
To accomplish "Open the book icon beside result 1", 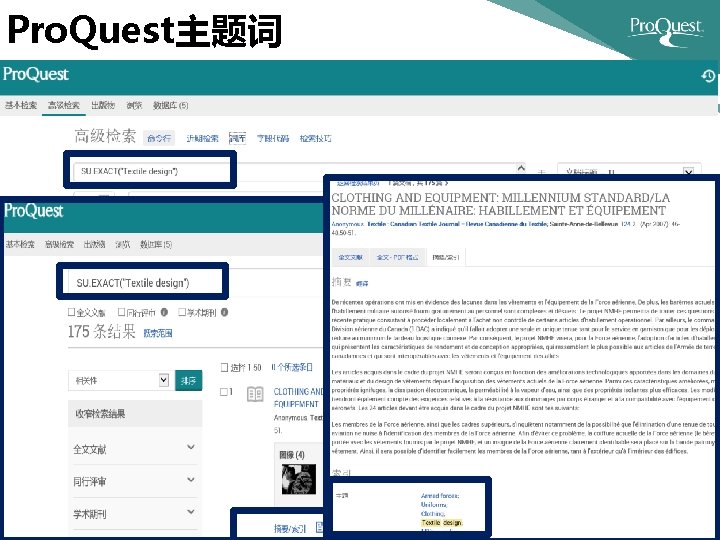I will pyautogui.click(x=255, y=394).
